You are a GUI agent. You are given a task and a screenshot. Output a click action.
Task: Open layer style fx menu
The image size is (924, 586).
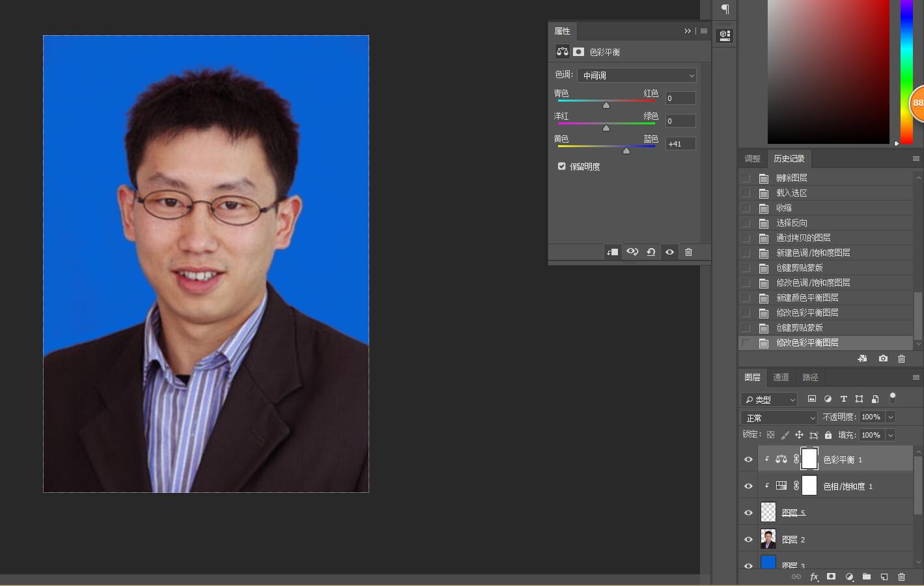pos(813,576)
